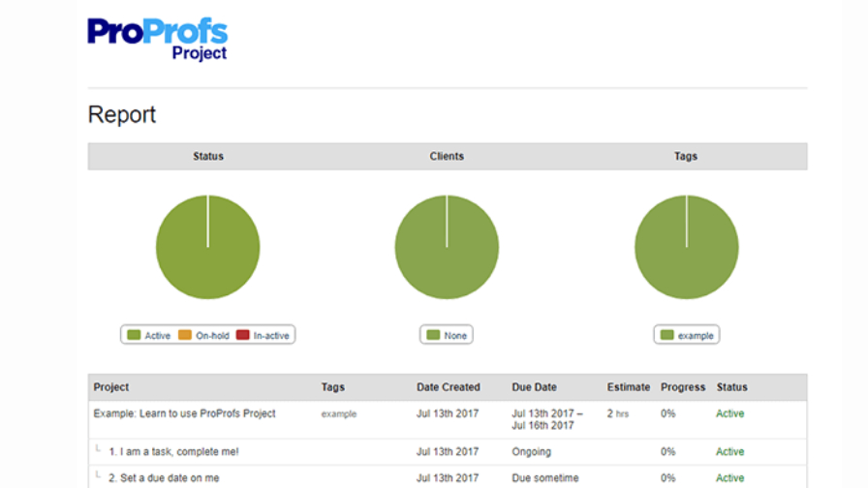Click 0% progress of task 1 row

point(668,451)
